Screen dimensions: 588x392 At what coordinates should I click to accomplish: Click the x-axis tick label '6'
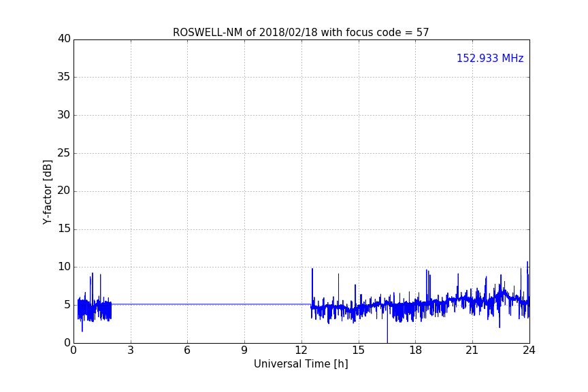(x=187, y=350)
